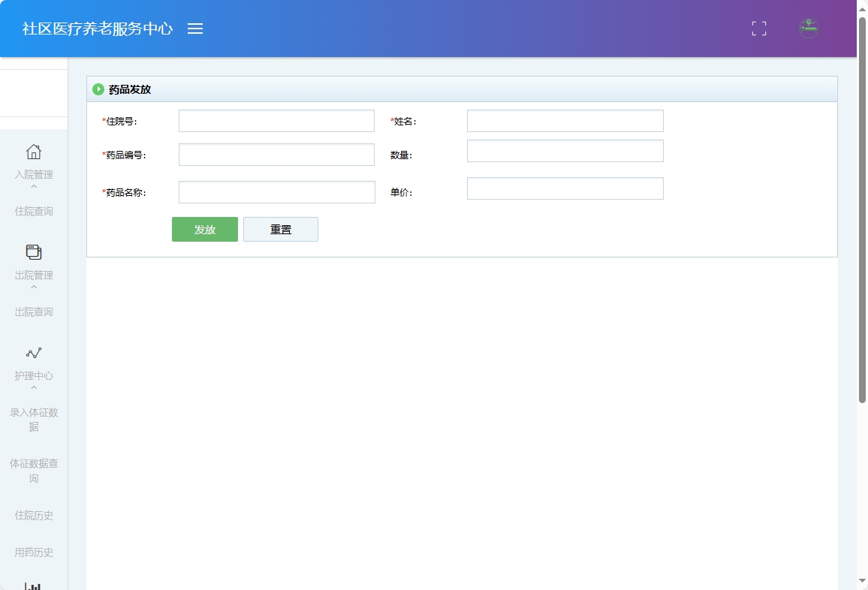The image size is (868, 590).
Task: Select 体征数据查询 in the sidebar
Action: 33,471
